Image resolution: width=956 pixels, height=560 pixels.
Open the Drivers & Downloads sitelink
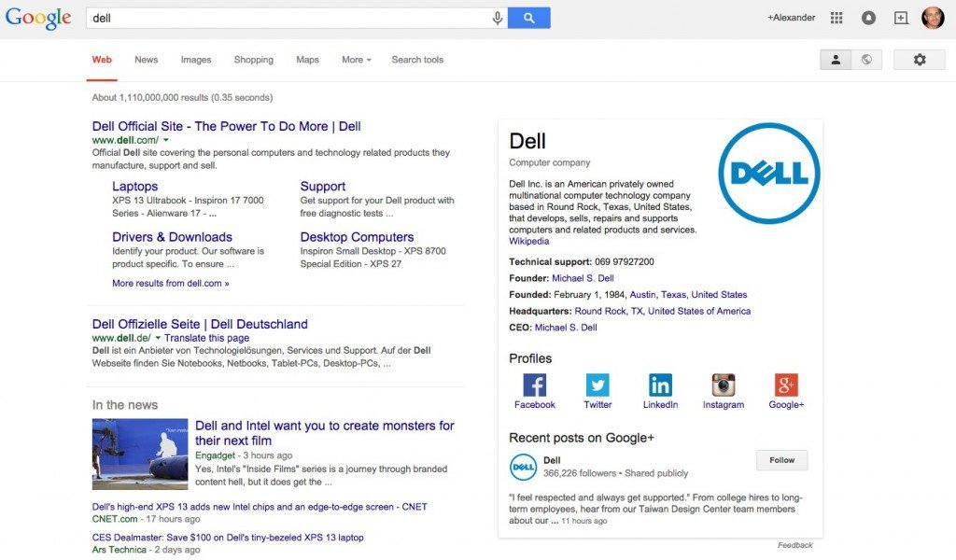172,237
